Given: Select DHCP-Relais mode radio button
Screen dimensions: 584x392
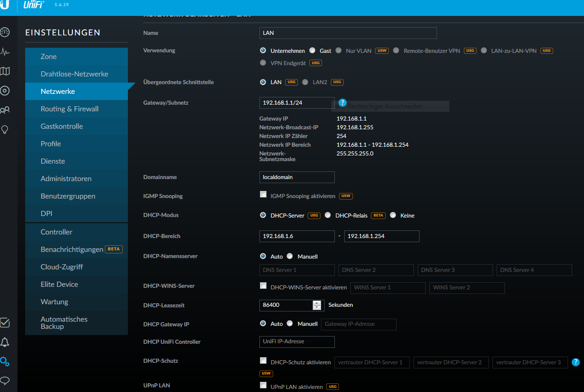Looking at the screenshot, I should coord(328,215).
